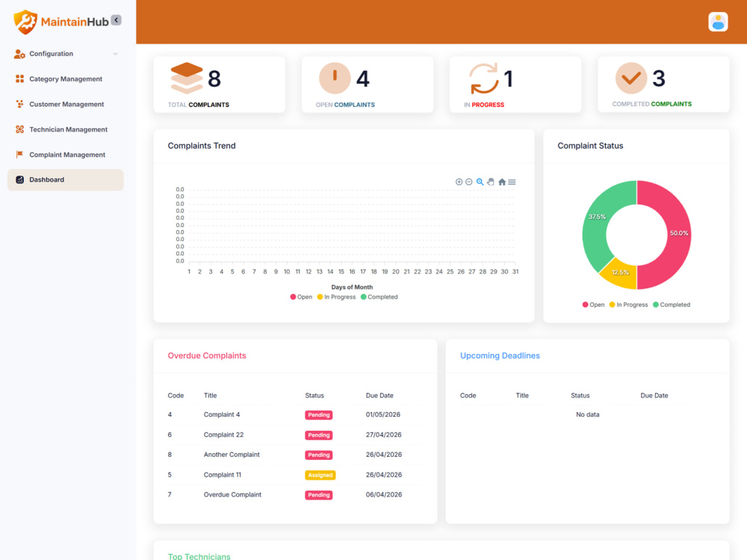Click the Customer Management icon
This screenshot has width=747, height=560.
coord(19,105)
